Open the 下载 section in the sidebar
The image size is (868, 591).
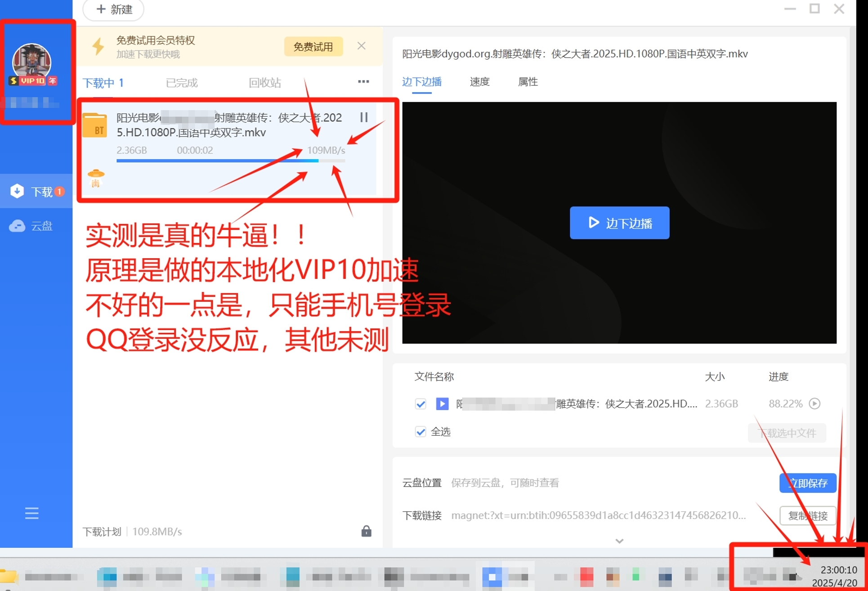(x=36, y=191)
